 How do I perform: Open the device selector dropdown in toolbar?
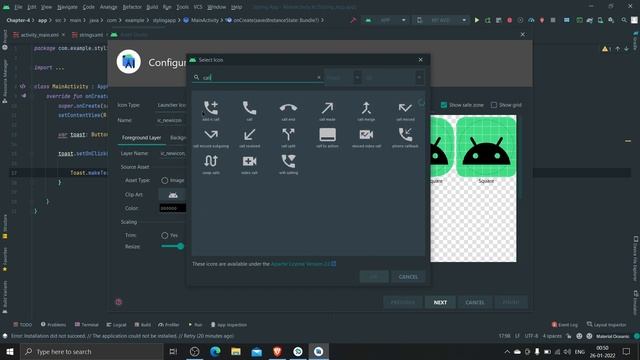pyautogui.click(x=440, y=20)
